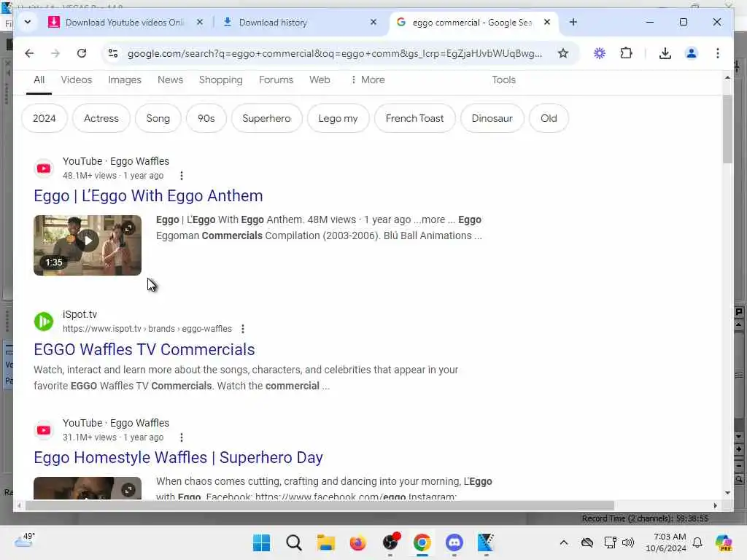747x560 pixels.
Task: Click the address bar URL field
Action: (x=334, y=53)
